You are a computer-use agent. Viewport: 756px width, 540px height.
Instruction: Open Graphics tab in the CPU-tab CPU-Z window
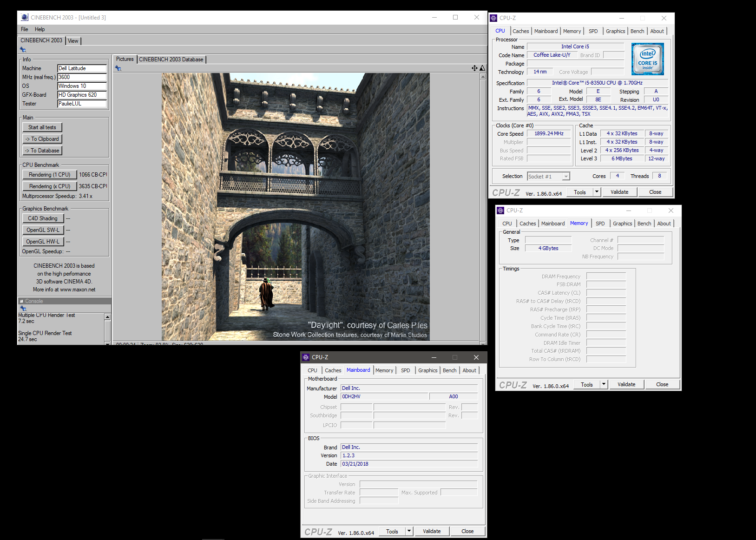tap(616, 31)
